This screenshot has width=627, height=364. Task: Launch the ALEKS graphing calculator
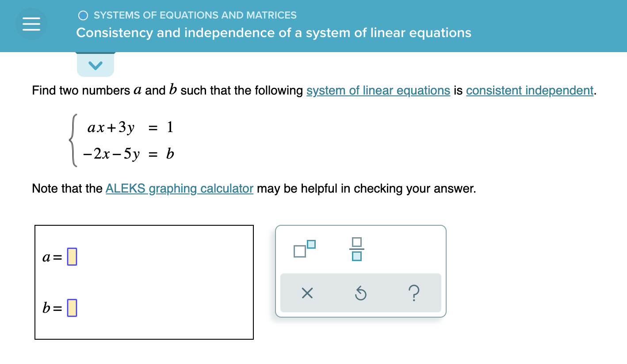pyautogui.click(x=179, y=188)
